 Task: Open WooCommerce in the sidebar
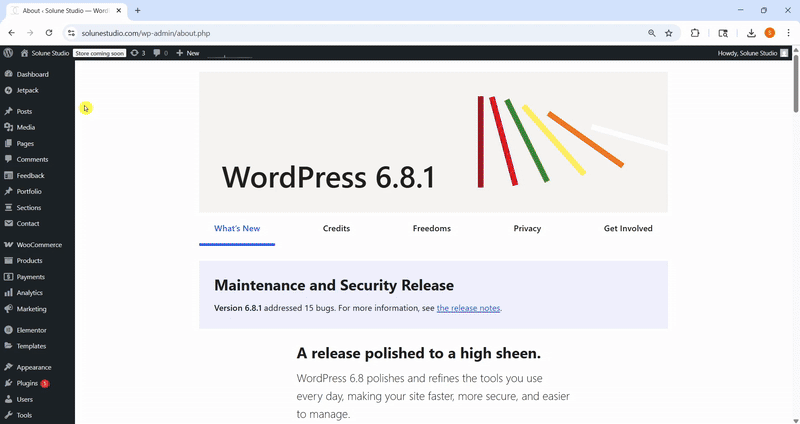pyautogui.click(x=37, y=245)
